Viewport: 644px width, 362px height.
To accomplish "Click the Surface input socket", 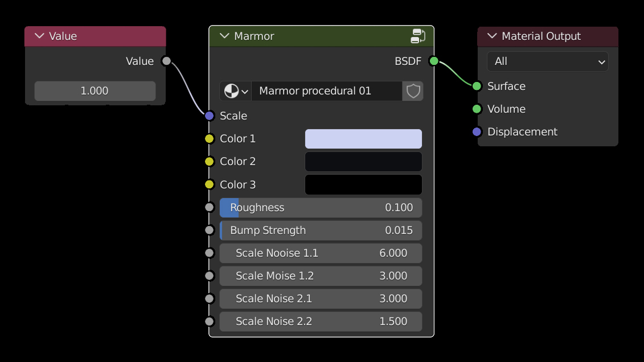I will pos(477,86).
